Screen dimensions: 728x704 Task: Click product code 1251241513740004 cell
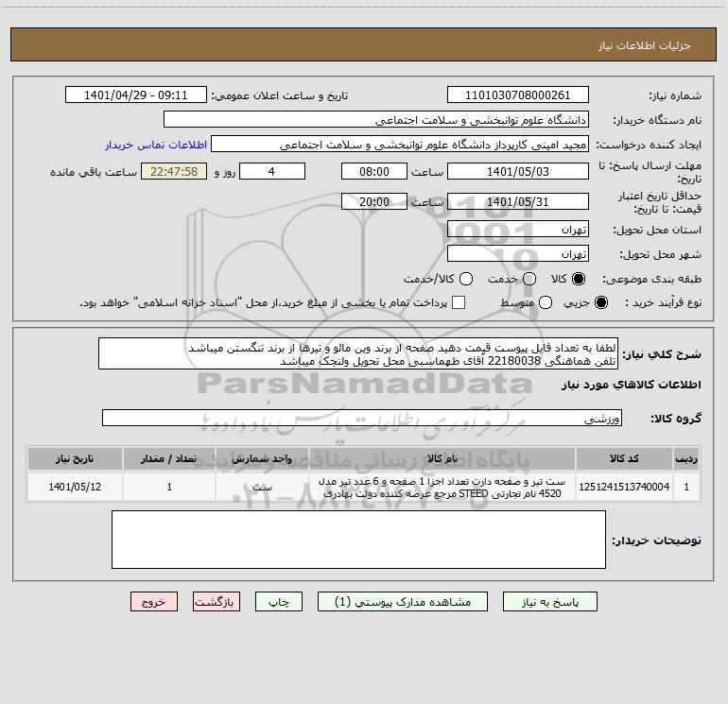point(624,487)
